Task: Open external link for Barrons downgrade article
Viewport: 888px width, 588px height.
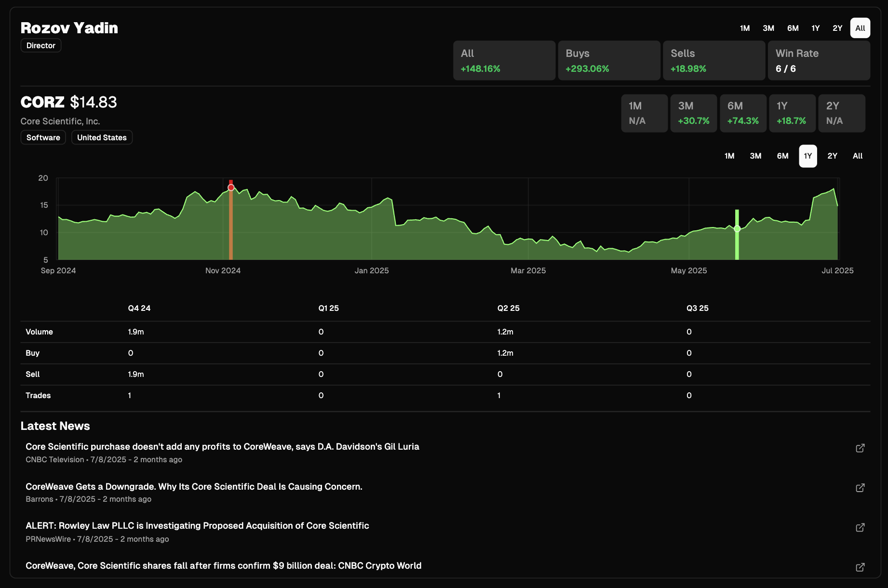Action: (860, 488)
